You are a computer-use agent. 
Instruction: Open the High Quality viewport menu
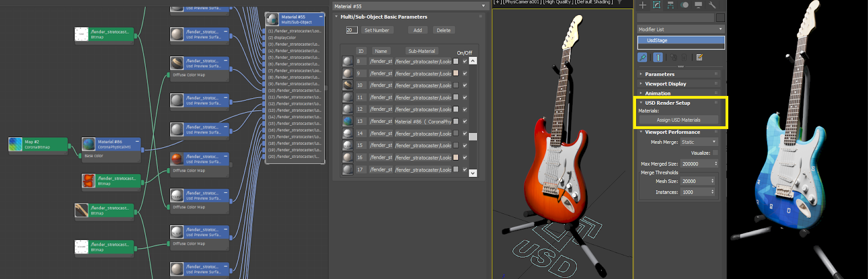558,2
